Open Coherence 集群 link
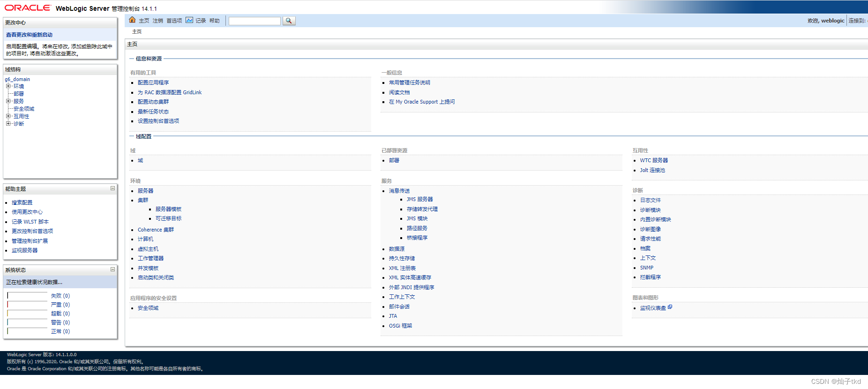 point(156,230)
